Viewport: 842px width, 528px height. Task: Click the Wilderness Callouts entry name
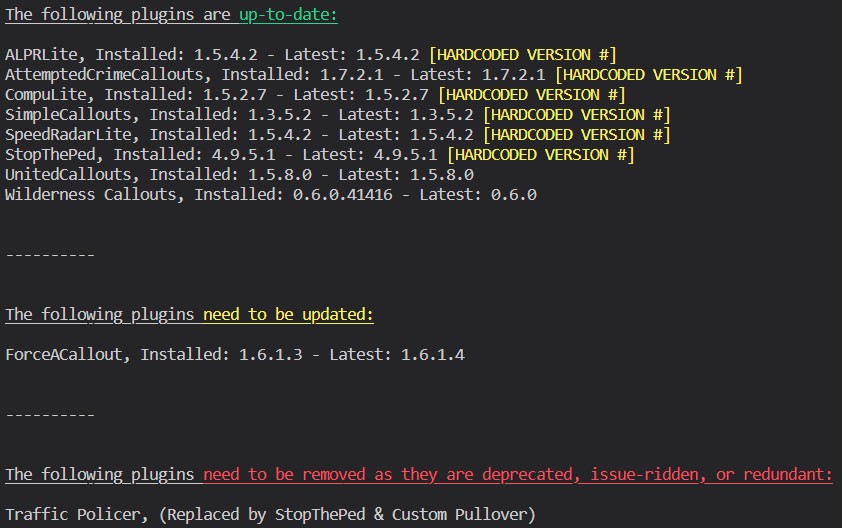pyautogui.click(x=90, y=195)
